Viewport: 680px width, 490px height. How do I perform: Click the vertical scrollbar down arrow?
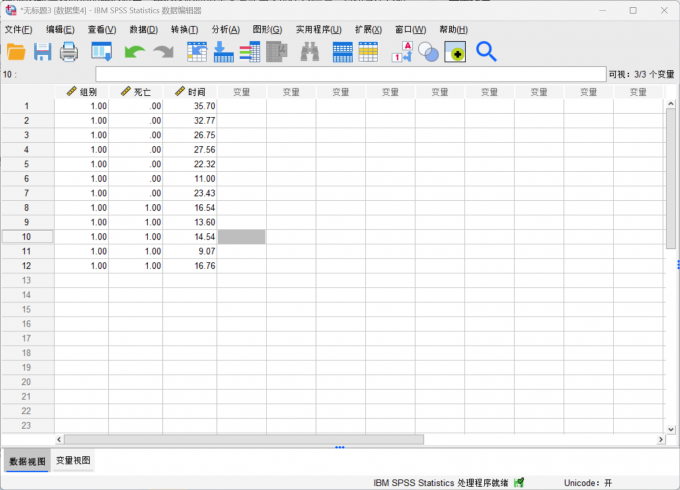point(671,429)
